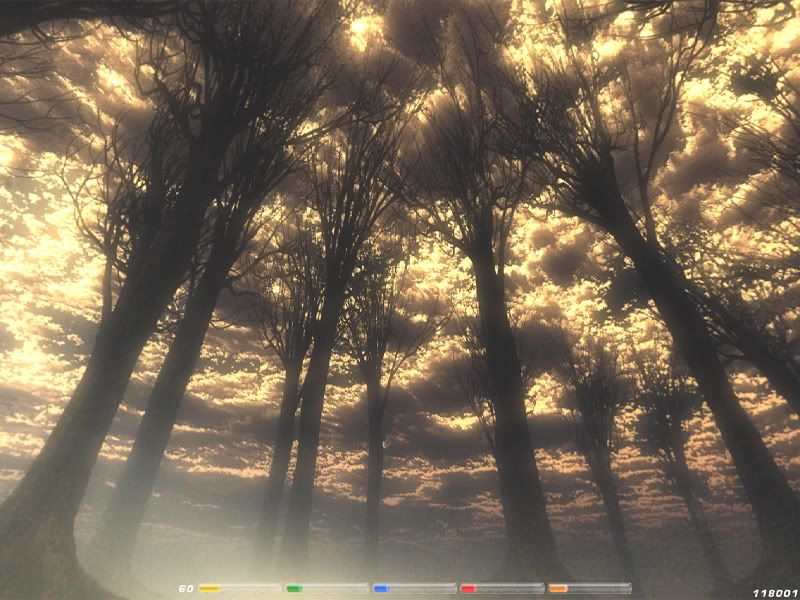The width and height of the screenshot is (800, 600).
Task: Click the '60' frame rate counter
Action: coord(186,589)
